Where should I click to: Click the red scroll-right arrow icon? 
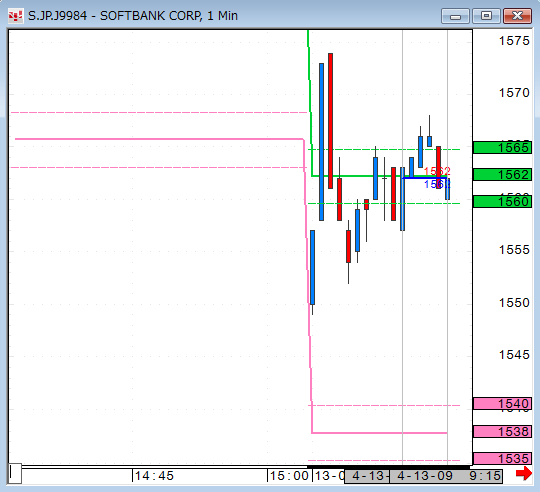coord(524,473)
